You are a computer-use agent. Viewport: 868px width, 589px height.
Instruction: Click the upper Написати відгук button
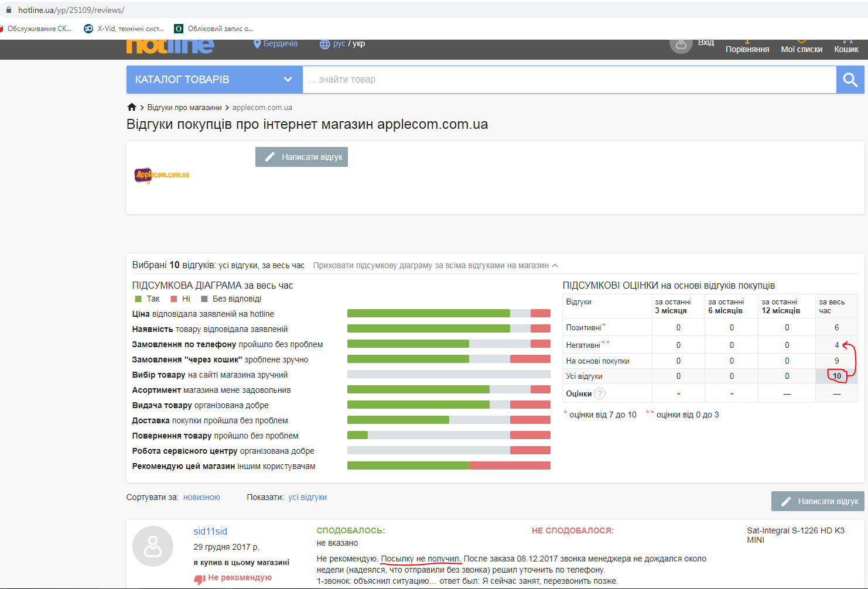302,157
